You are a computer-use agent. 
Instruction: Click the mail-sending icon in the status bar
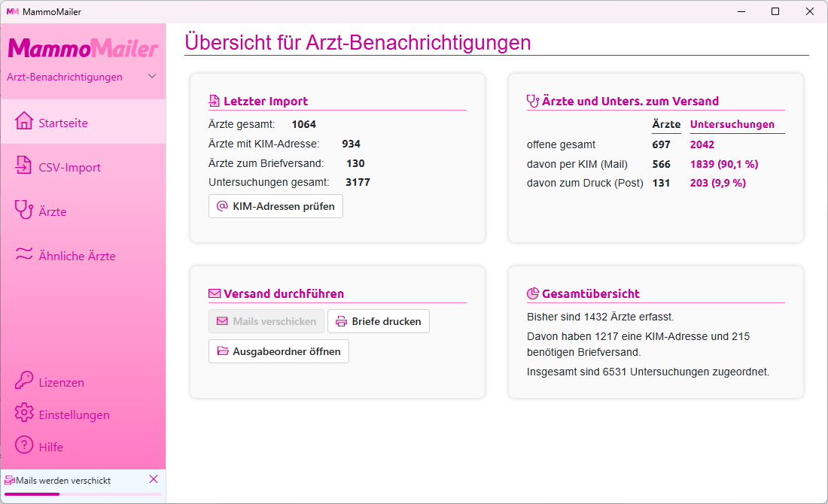(10, 480)
